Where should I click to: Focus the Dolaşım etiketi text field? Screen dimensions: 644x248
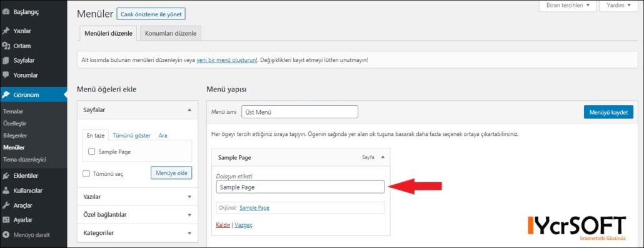click(300, 187)
